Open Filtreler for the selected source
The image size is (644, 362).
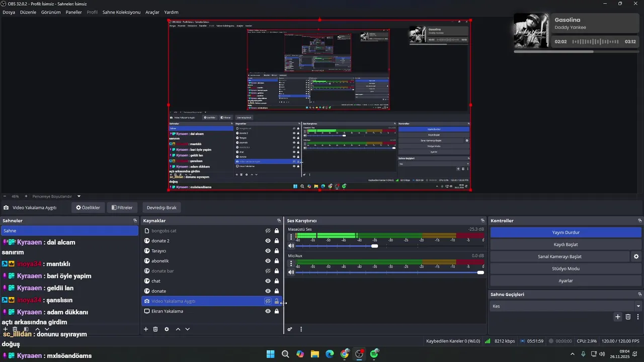122,208
